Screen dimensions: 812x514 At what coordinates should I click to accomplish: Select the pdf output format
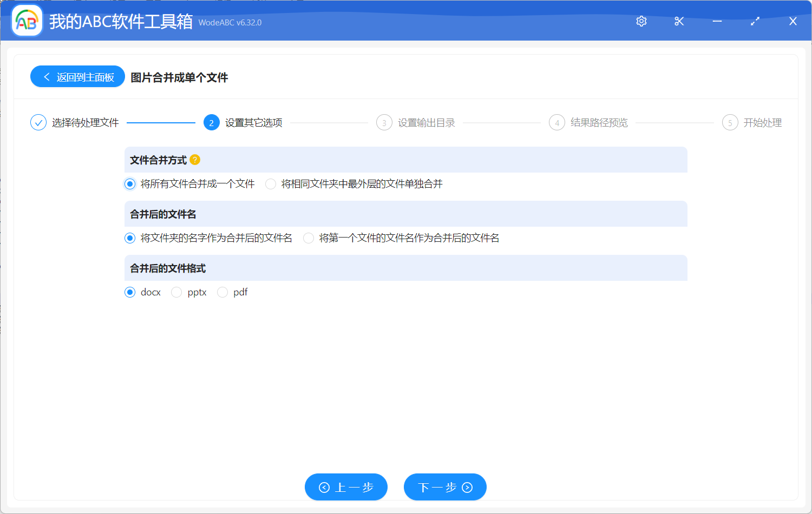[222, 292]
